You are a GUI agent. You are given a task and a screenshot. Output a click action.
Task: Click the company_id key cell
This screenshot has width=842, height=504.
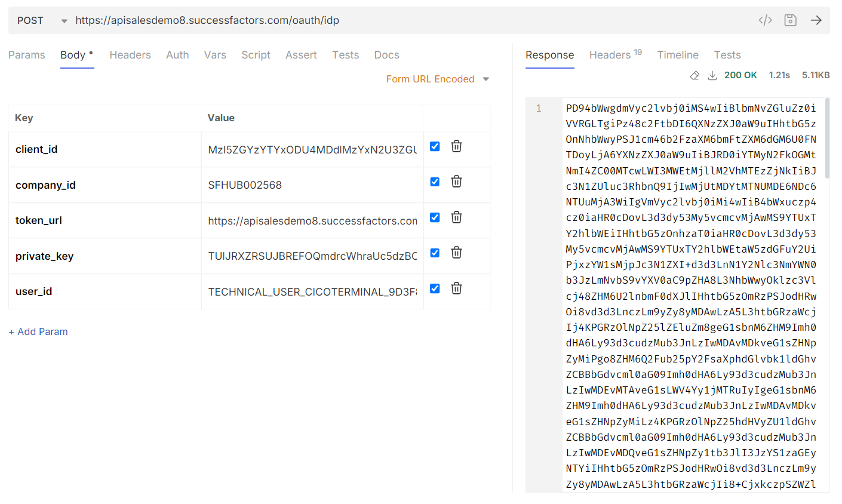tap(105, 185)
